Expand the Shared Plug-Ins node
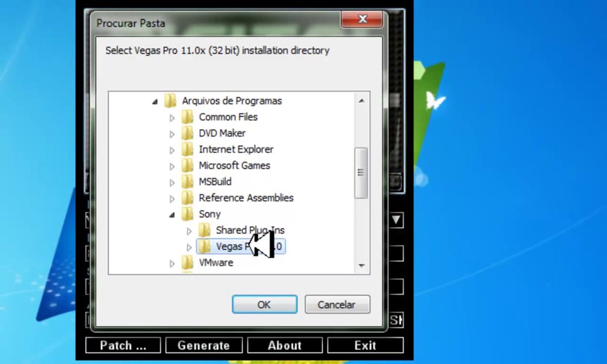 point(189,231)
